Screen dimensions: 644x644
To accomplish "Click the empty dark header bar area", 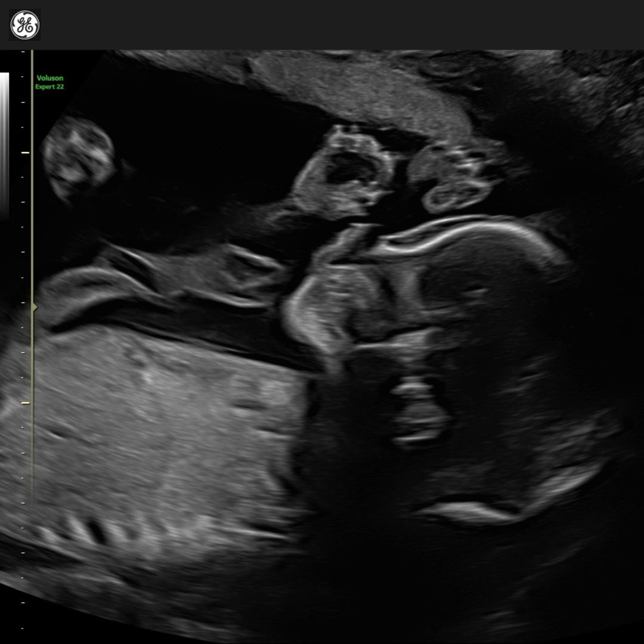I will [x=334, y=25].
